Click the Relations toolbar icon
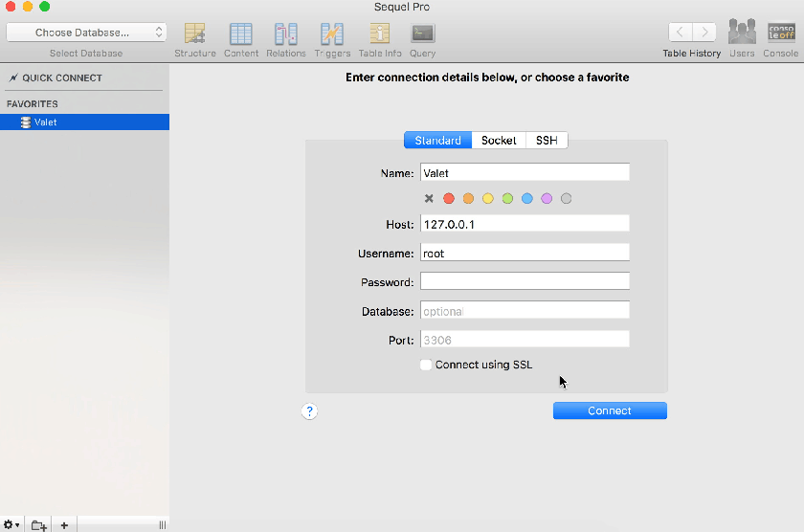 286,34
